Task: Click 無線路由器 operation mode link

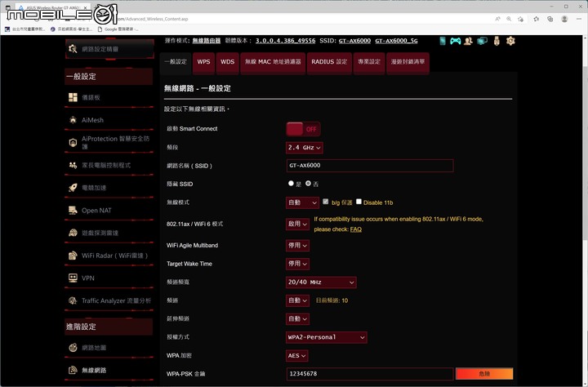Action: pos(207,41)
